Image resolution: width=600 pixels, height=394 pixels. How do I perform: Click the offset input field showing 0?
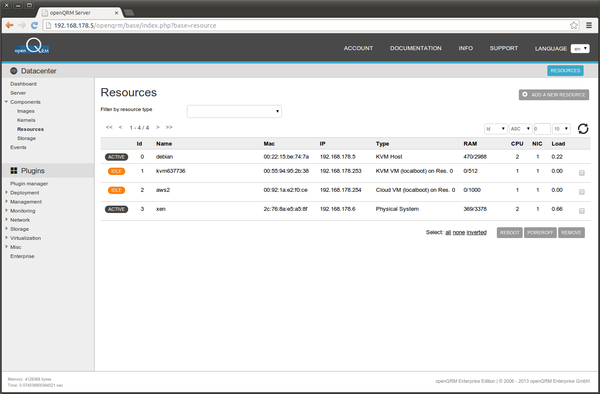click(542, 129)
